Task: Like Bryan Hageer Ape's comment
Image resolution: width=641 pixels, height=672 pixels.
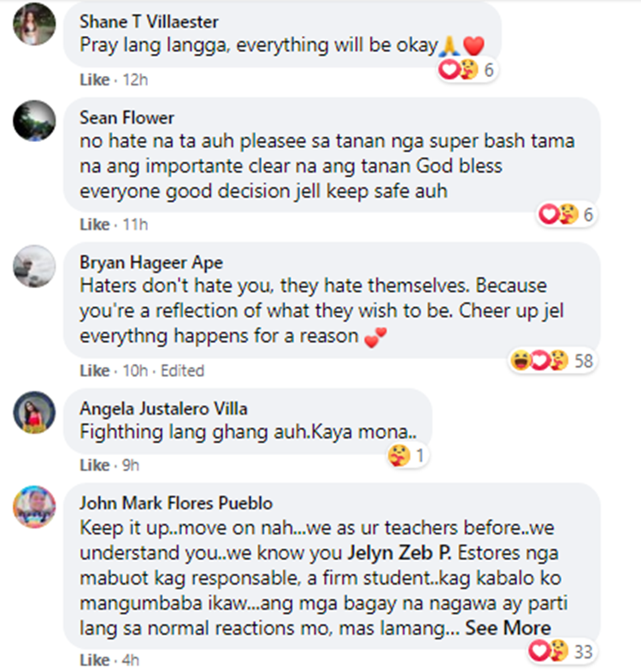Action: click(x=95, y=370)
